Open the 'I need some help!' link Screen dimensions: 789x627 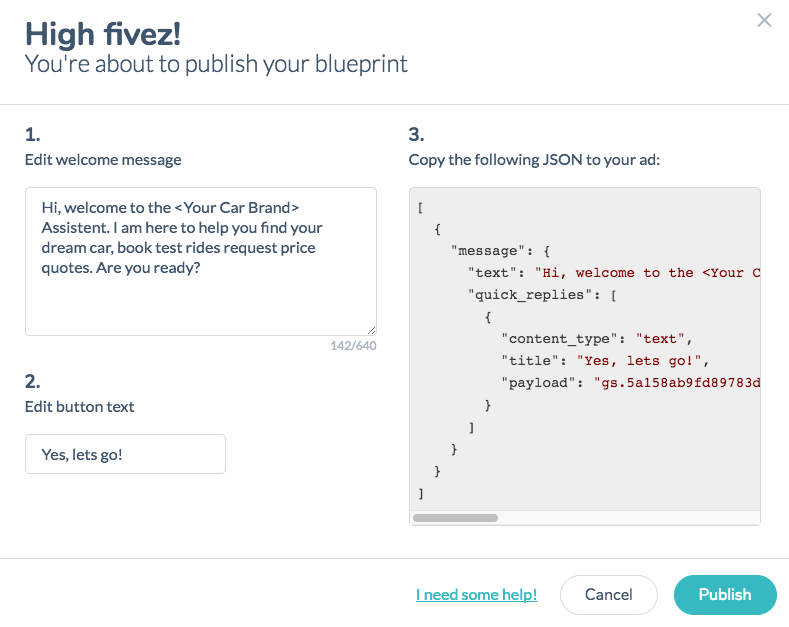point(476,595)
